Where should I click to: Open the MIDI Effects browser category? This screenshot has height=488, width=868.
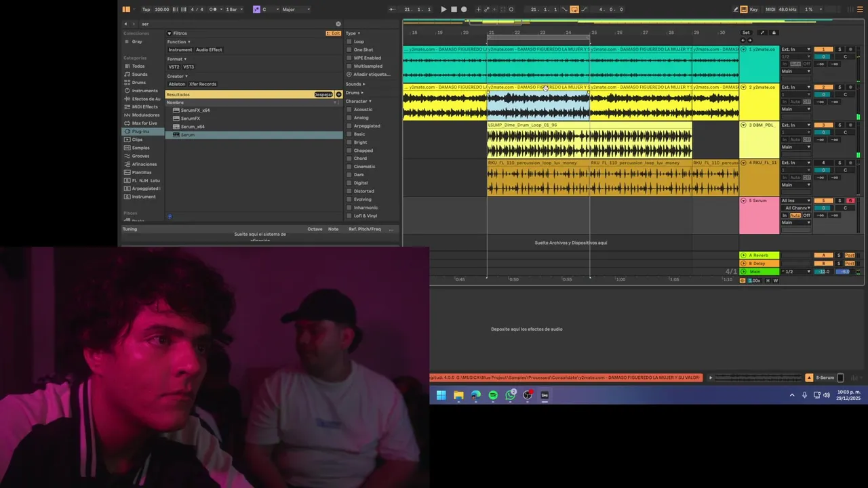click(x=144, y=107)
